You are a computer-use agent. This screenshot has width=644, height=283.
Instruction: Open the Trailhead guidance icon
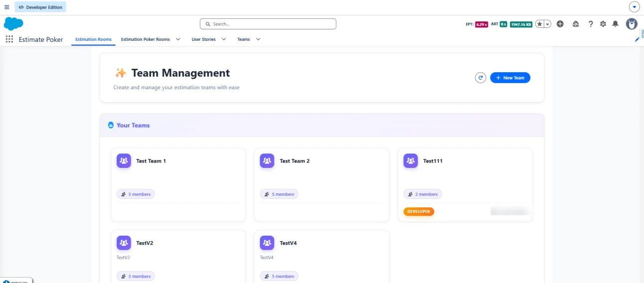[576, 24]
